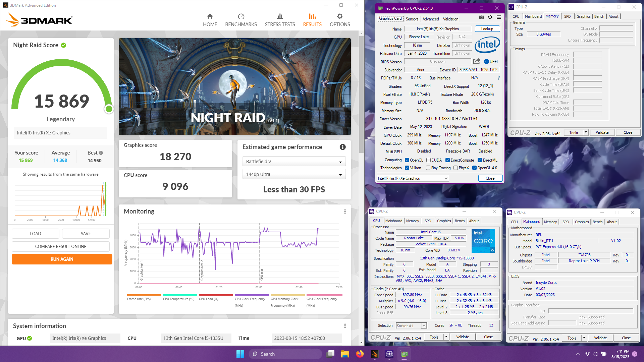Launch Firefox from the taskbar
This screenshot has width=644, height=362.
pos(360,354)
